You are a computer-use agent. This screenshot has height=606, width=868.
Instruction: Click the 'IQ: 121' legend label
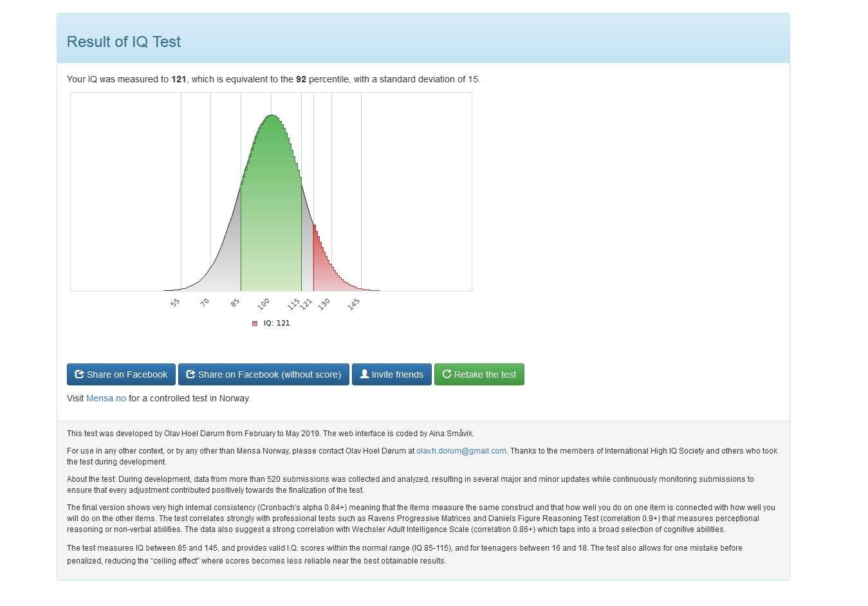coord(277,323)
